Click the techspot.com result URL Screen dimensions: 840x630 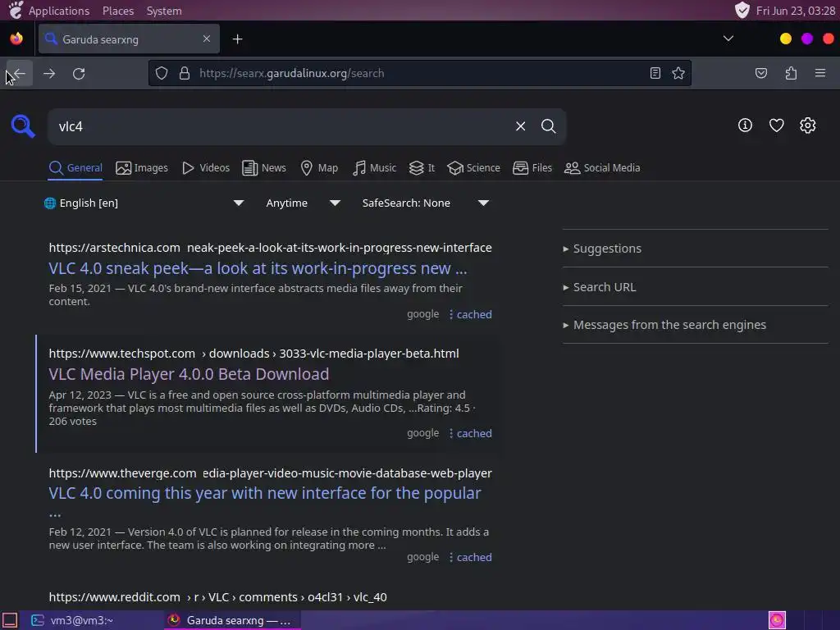[253, 354]
